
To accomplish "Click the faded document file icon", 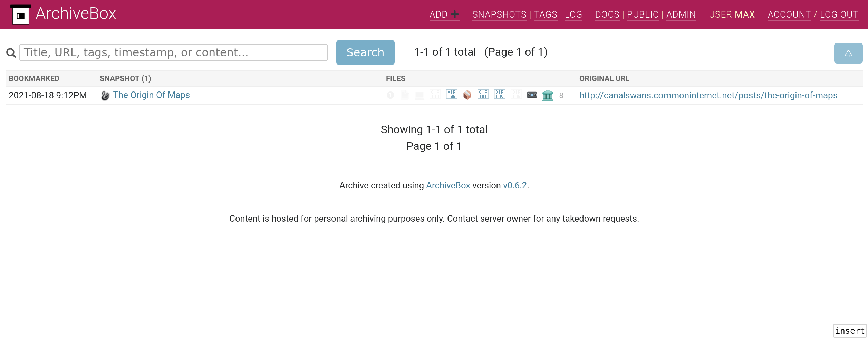I will pyautogui.click(x=405, y=95).
